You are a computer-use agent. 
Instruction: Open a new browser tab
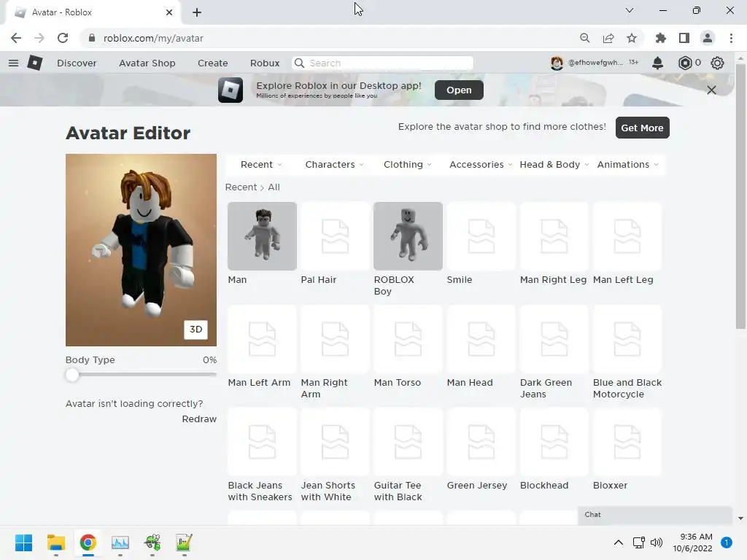[197, 12]
